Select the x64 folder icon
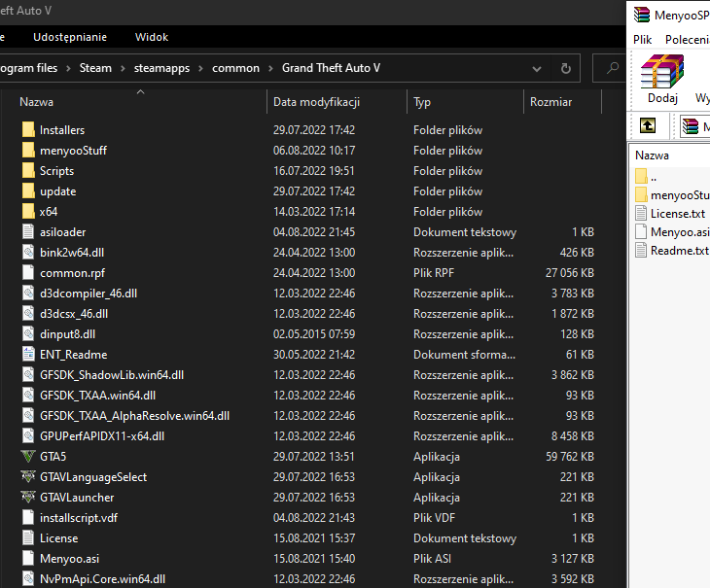 pos(28,211)
